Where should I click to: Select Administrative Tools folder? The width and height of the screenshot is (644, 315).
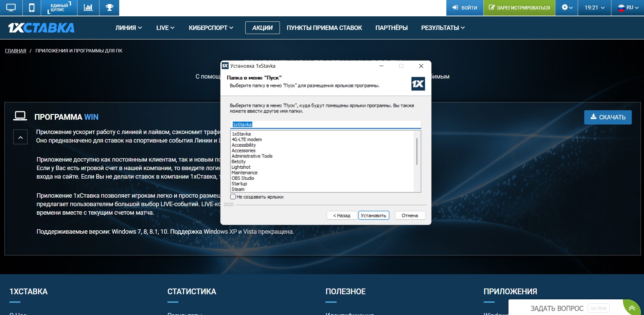(x=252, y=156)
